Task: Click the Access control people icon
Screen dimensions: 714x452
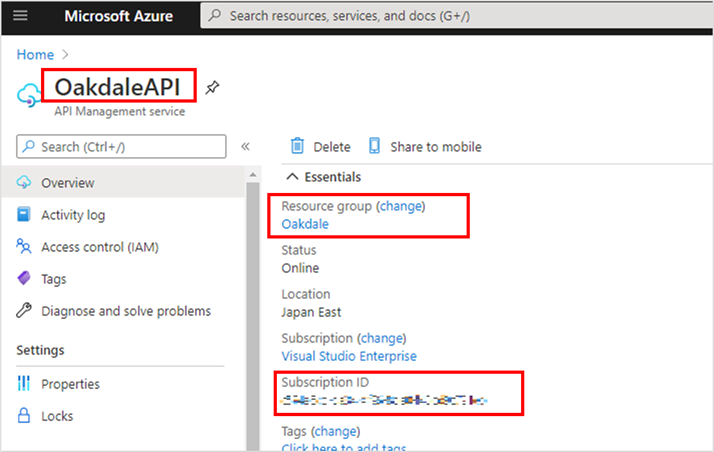Action: (24, 246)
